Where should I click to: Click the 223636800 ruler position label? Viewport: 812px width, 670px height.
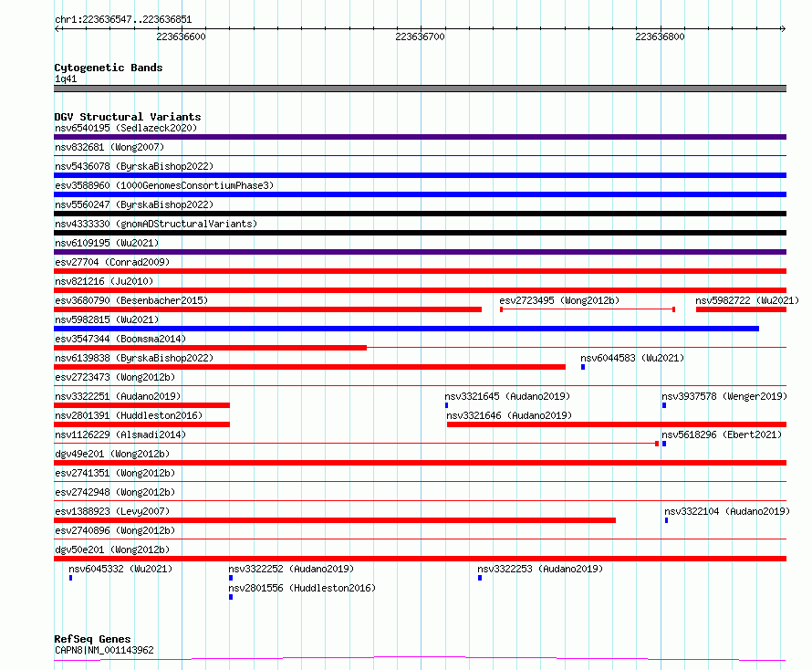(660, 37)
